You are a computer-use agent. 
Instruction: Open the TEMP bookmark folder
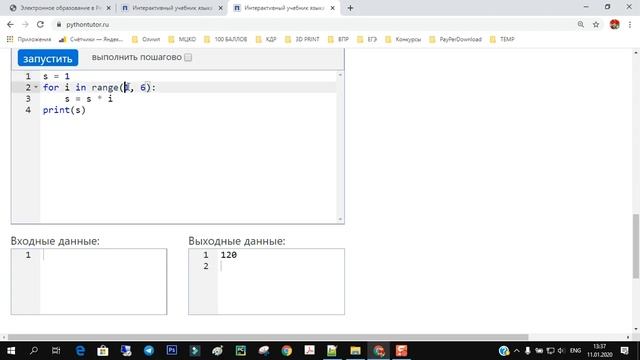[x=502, y=39]
